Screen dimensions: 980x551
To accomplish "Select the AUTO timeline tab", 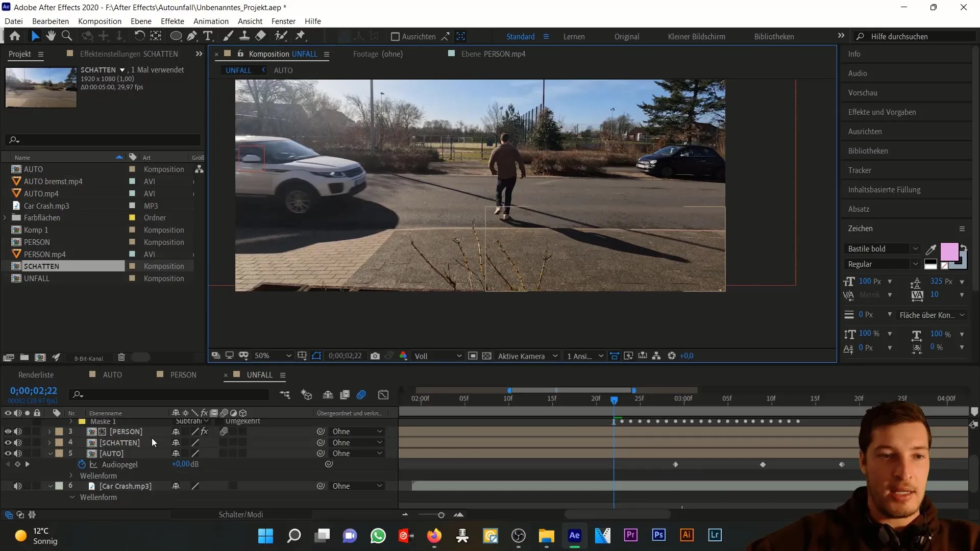I will coord(112,375).
